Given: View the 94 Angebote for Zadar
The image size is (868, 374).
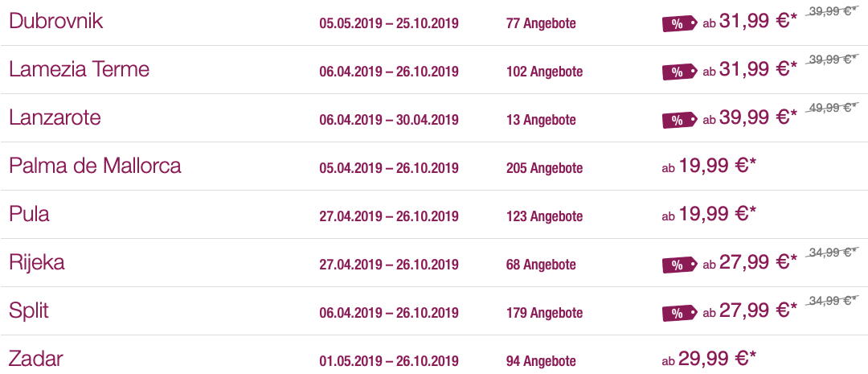Looking at the screenshot, I should click(541, 361).
